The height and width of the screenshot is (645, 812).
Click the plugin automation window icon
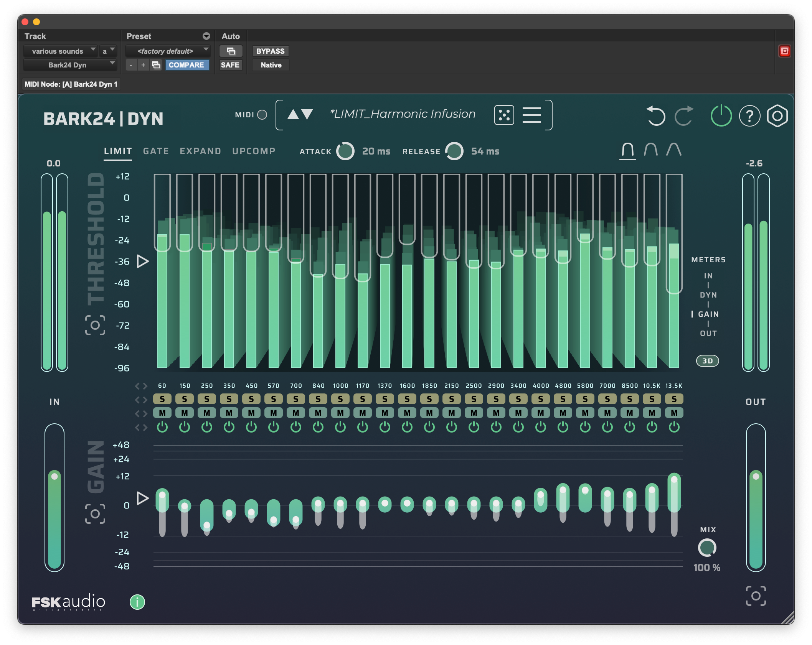(x=231, y=51)
